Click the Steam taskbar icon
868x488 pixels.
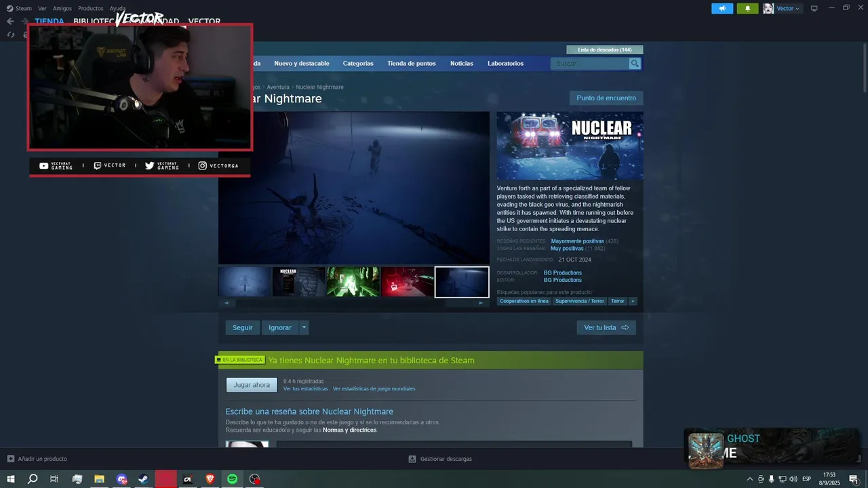click(x=144, y=479)
